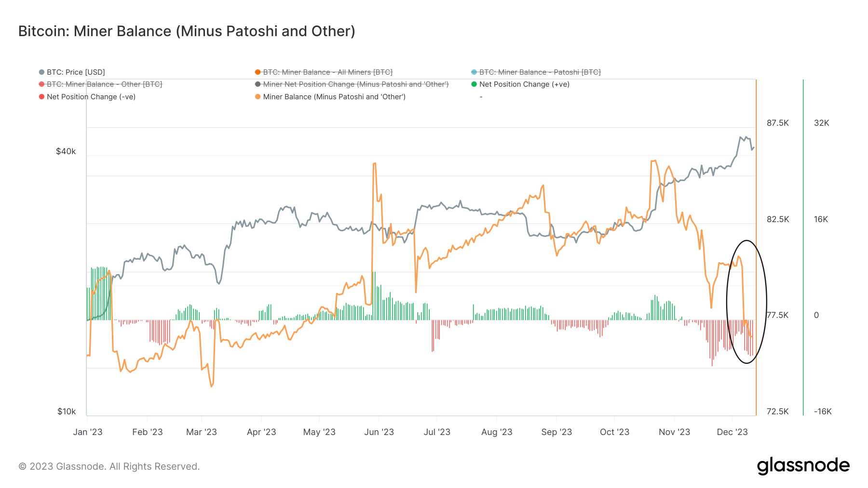Click the orange All Miners legend dot
This screenshot has height=488, width=868.
(257, 72)
